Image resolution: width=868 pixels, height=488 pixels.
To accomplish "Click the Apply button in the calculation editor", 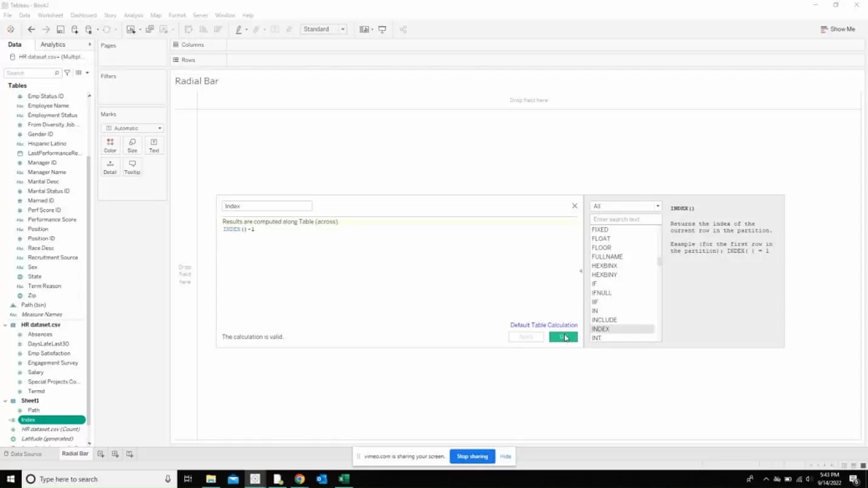I will click(x=526, y=337).
